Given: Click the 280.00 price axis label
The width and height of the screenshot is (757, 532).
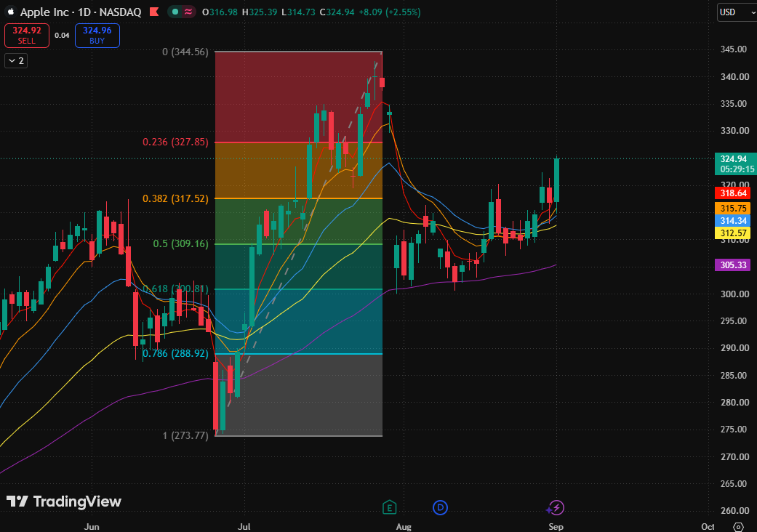Looking at the screenshot, I should [x=734, y=402].
